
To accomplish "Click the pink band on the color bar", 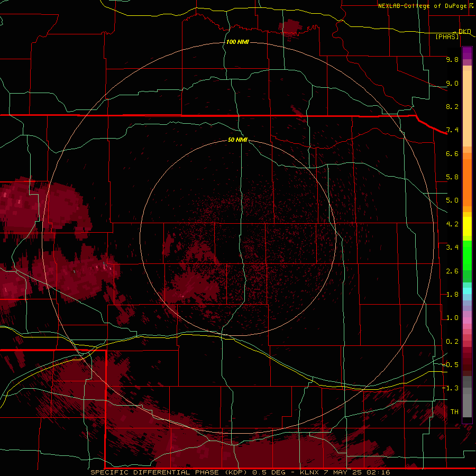I will [467, 321].
